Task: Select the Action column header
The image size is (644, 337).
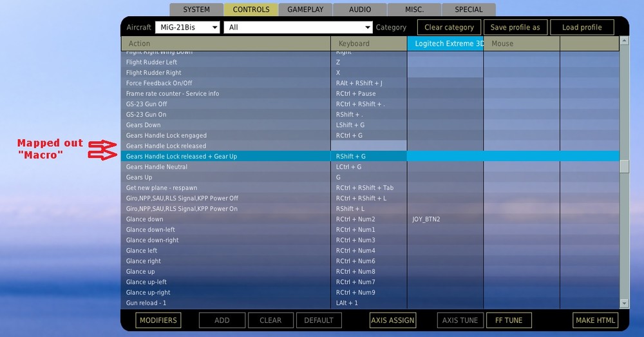Action: [x=226, y=44]
